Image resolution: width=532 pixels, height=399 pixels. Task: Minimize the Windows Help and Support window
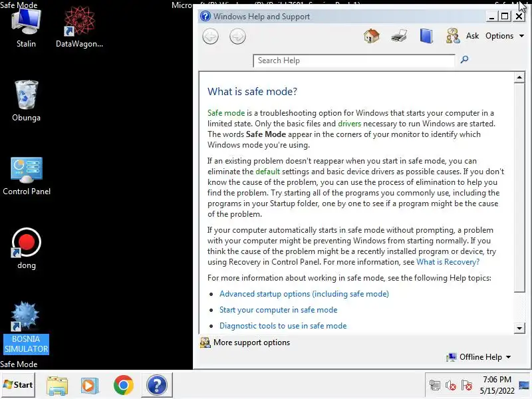point(491,16)
